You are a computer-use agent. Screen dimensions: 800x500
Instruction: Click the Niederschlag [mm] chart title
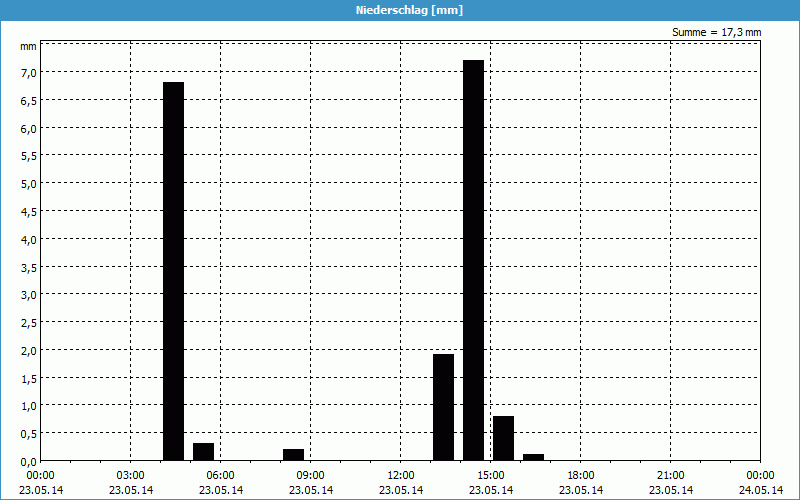[409, 10]
